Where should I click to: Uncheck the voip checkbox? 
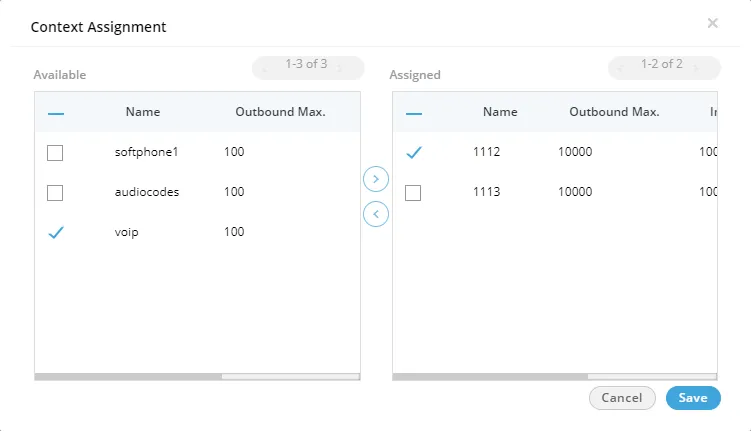56,232
